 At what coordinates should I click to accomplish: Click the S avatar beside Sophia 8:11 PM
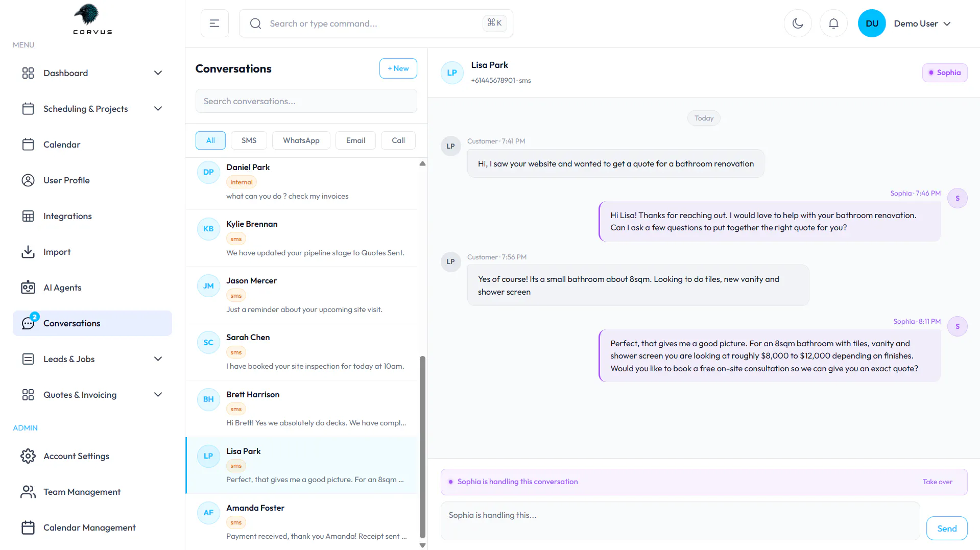coord(957,326)
